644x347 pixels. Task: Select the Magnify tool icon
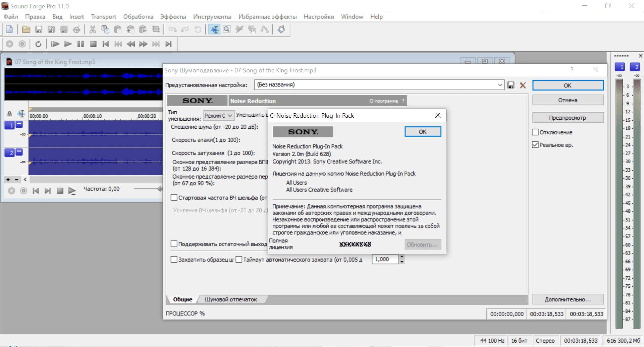click(x=227, y=30)
